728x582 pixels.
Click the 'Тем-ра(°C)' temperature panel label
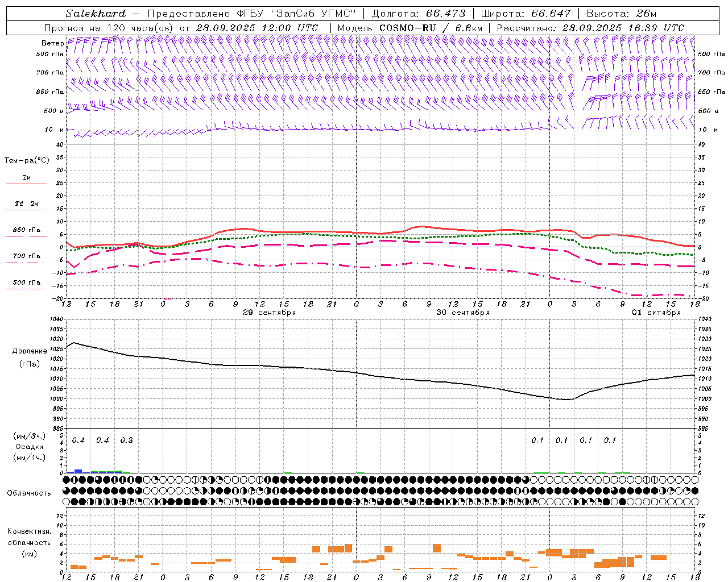27,161
